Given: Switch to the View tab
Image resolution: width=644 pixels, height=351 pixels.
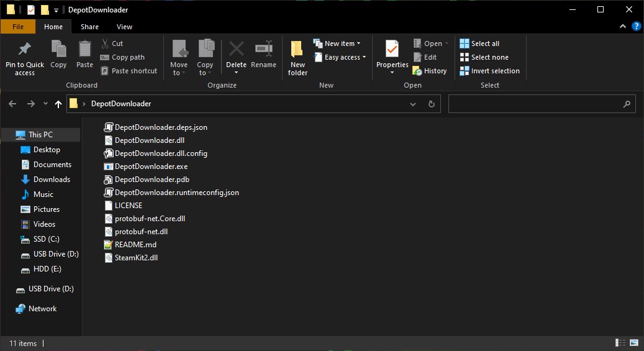Looking at the screenshot, I should coord(124,27).
